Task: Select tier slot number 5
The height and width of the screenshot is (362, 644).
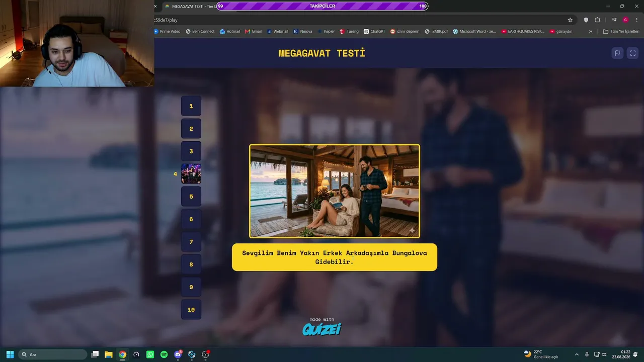Action: pos(191,197)
